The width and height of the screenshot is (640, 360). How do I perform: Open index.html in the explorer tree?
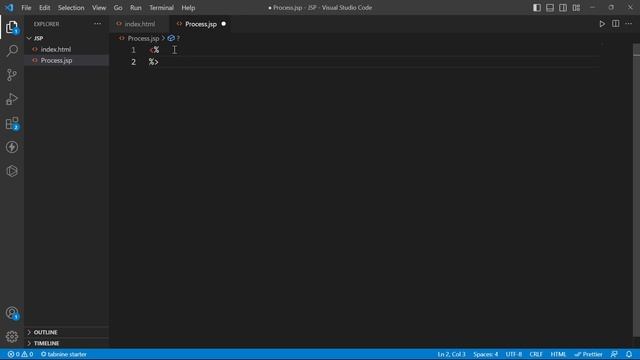pyautogui.click(x=56, y=49)
